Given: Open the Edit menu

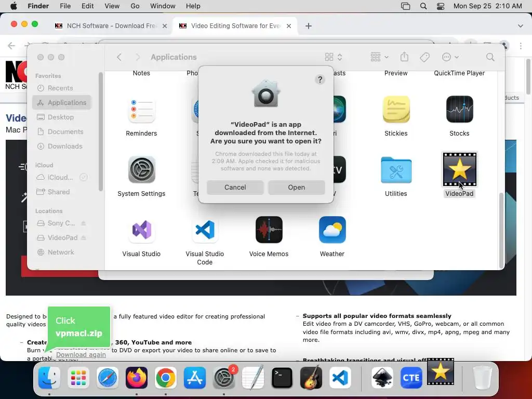Looking at the screenshot, I should (x=87, y=6).
